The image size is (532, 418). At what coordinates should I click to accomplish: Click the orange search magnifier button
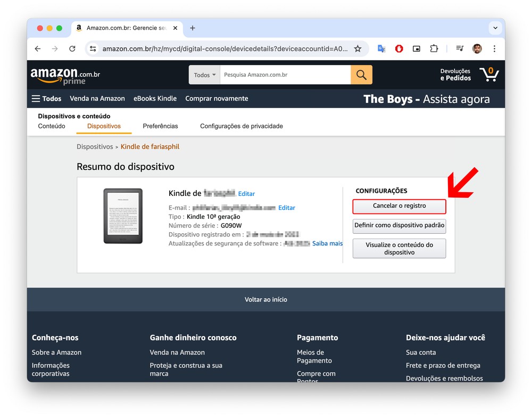(x=361, y=75)
